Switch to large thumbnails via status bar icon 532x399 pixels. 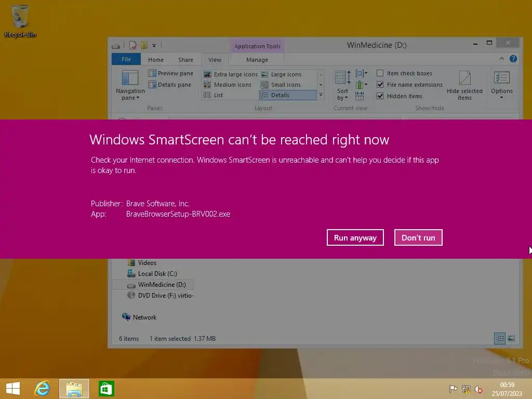pos(511,338)
